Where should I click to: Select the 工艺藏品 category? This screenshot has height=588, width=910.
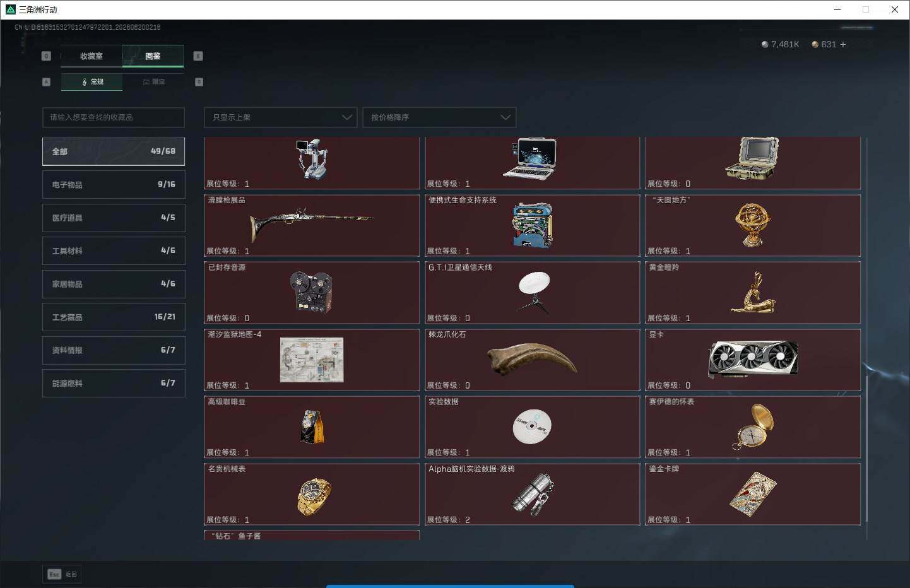pos(114,317)
